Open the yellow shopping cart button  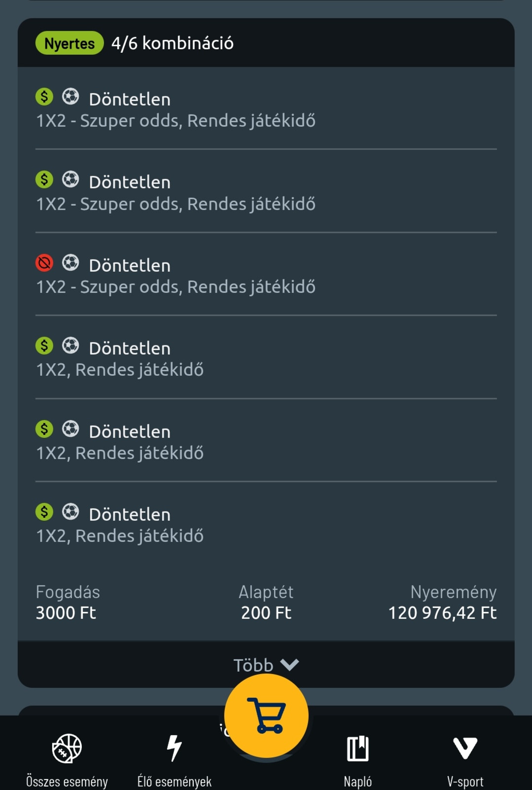(x=266, y=716)
